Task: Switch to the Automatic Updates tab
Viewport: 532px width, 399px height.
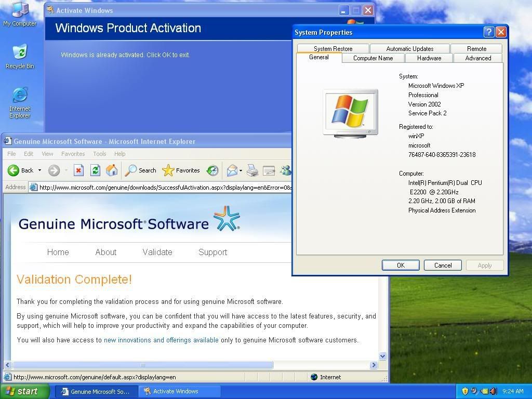Action: [x=410, y=48]
